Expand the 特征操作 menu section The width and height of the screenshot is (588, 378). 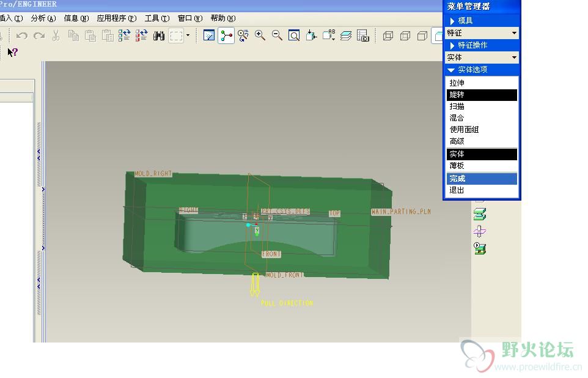[482, 45]
